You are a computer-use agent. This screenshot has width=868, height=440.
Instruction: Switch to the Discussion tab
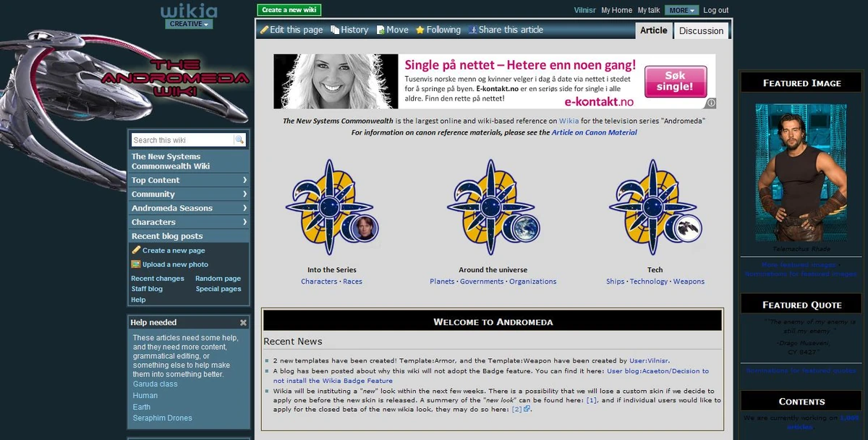[701, 30]
